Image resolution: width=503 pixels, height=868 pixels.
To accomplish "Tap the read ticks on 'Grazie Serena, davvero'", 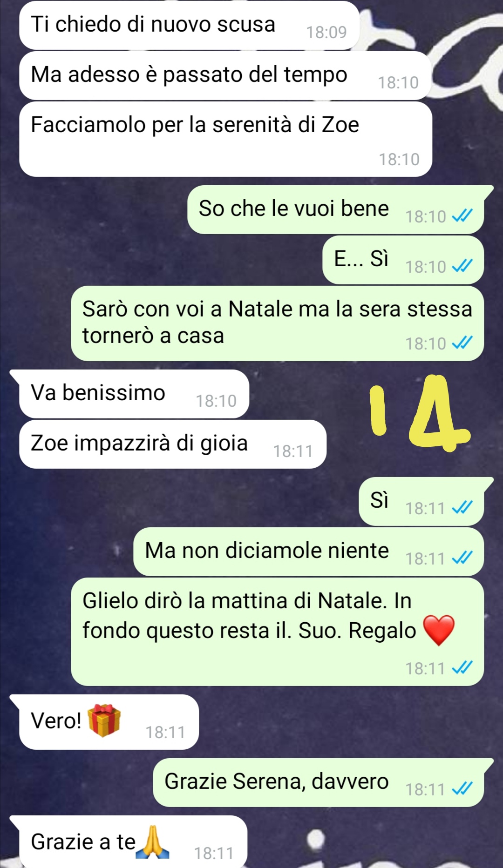I will click(x=462, y=788).
